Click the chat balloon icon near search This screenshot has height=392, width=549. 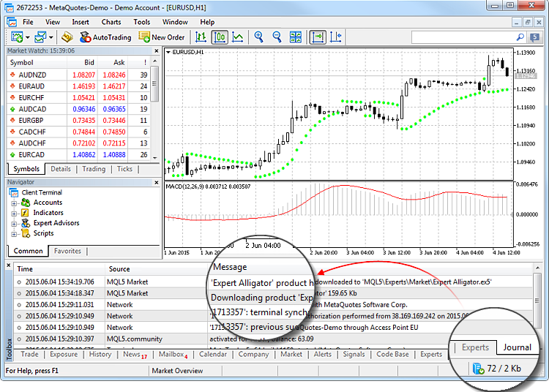click(534, 37)
